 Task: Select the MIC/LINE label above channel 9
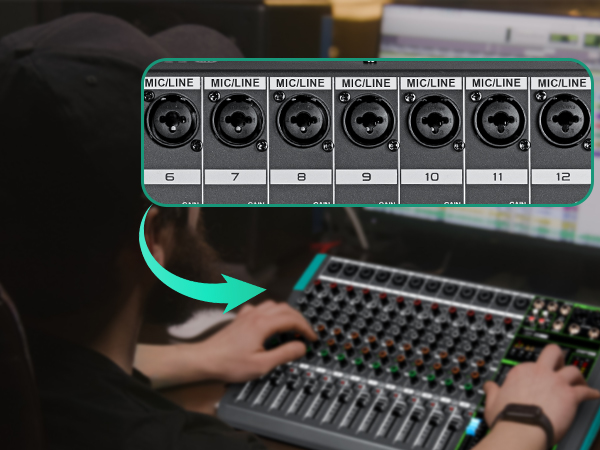[366, 83]
